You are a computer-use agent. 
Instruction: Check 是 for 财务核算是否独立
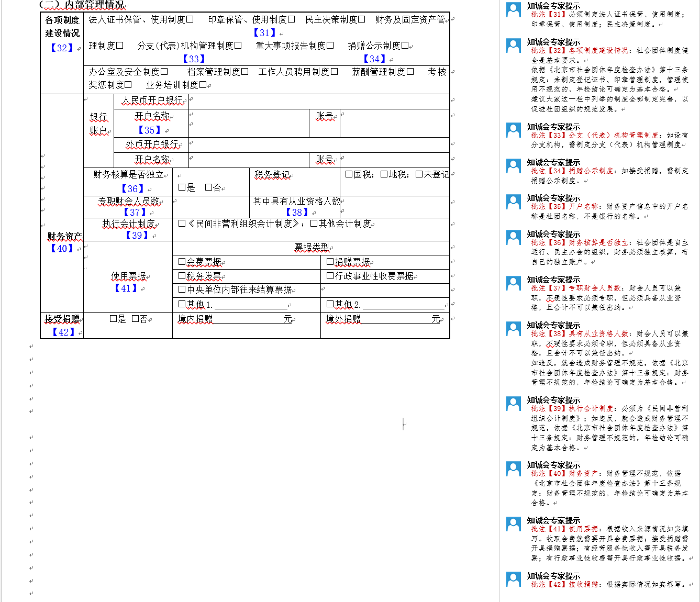(182, 187)
